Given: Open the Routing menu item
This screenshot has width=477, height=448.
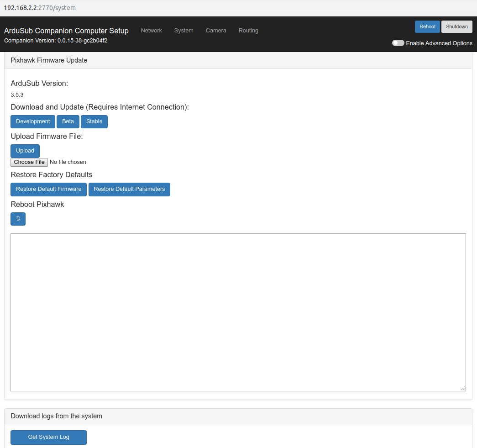Looking at the screenshot, I should [x=248, y=31].
